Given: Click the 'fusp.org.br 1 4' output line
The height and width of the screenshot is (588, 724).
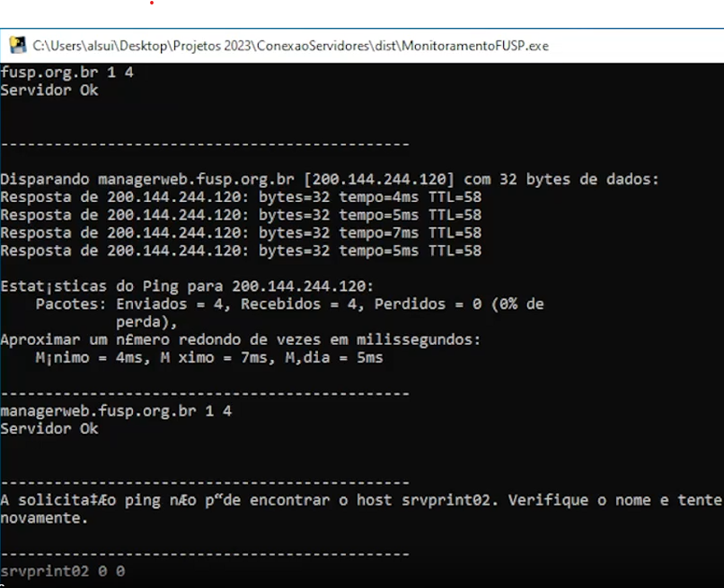Looking at the screenshot, I should (x=67, y=72).
